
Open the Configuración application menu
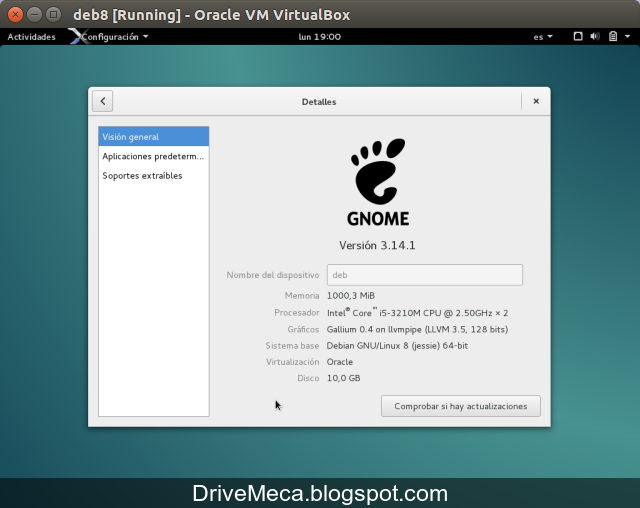(x=109, y=37)
